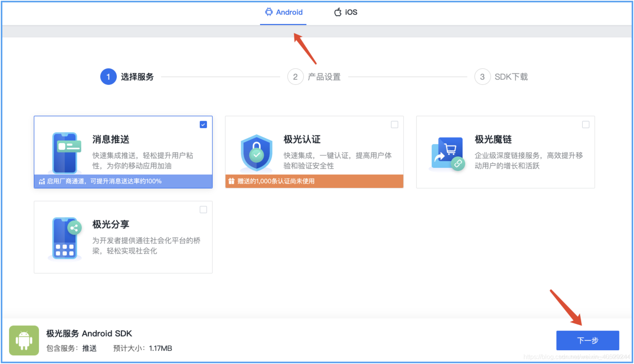Click the green Android SDK icon
The height and width of the screenshot is (364, 634).
coord(24,340)
